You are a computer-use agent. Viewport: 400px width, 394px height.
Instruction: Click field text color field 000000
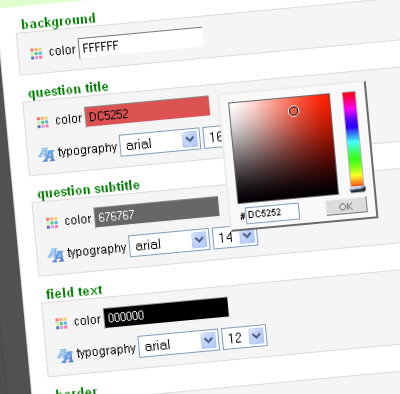click(x=166, y=313)
